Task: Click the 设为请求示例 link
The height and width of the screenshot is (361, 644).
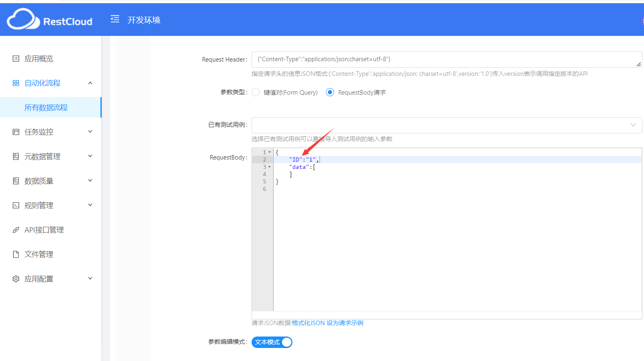Action: tap(345, 323)
